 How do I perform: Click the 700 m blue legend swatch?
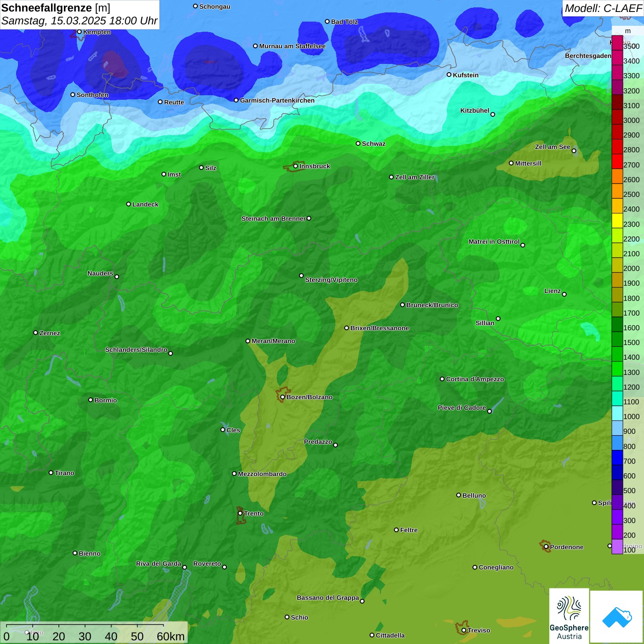click(x=617, y=458)
